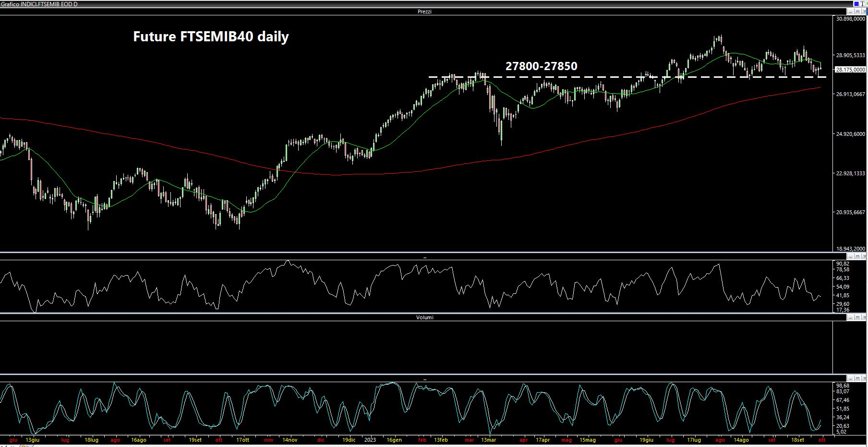Click the 98,68 stochastic scale value
This screenshot has height=447, width=868.
[843, 386]
